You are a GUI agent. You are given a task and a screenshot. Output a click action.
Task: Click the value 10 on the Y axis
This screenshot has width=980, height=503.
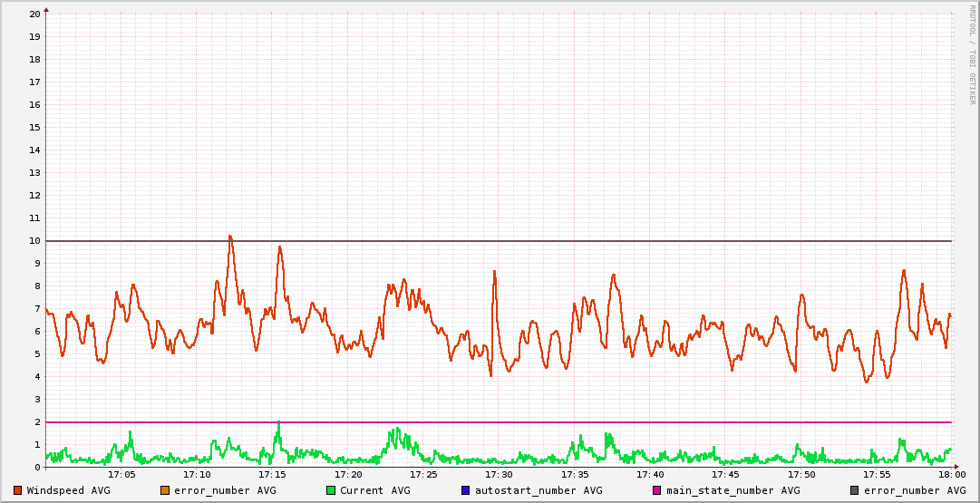point(34,240)
